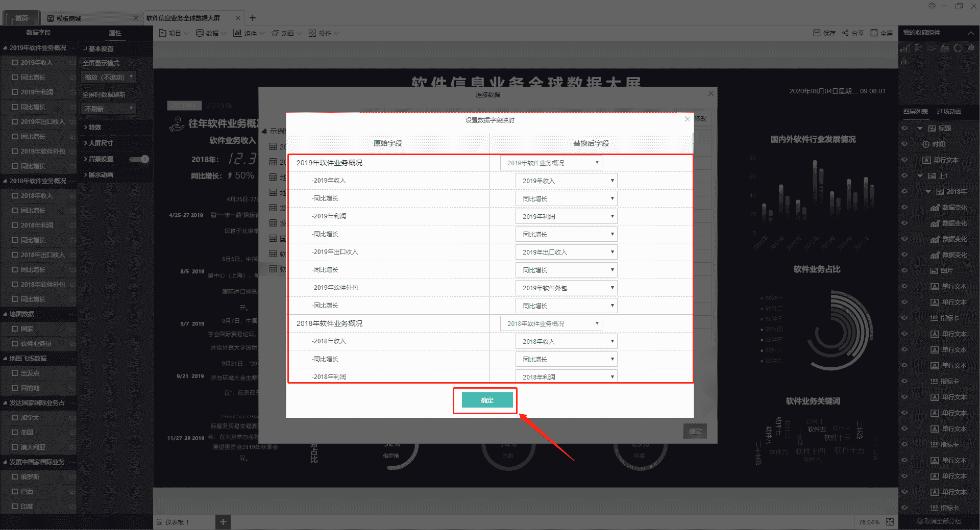Click the group icon of the 上1 layer

(932, 176)
